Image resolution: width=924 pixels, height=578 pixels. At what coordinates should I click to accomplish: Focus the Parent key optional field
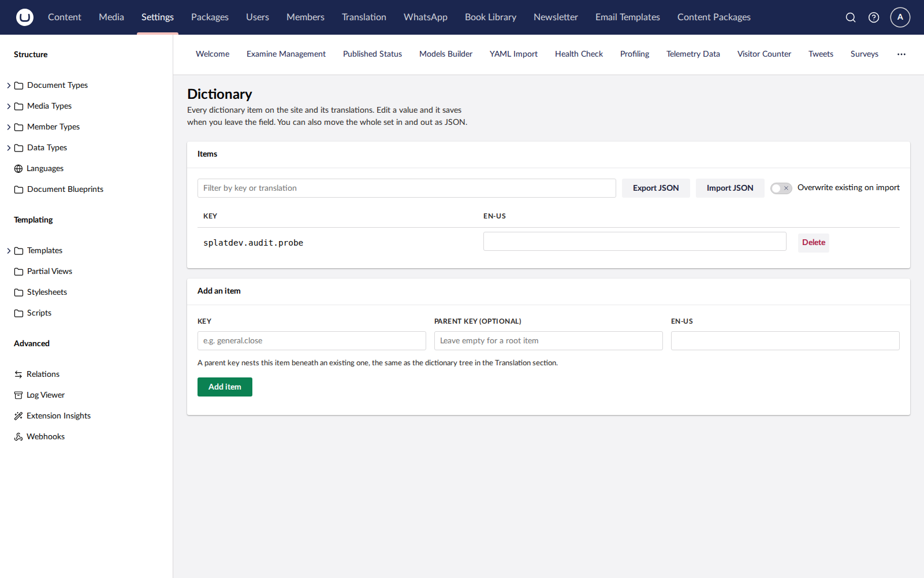click(549, 341)
